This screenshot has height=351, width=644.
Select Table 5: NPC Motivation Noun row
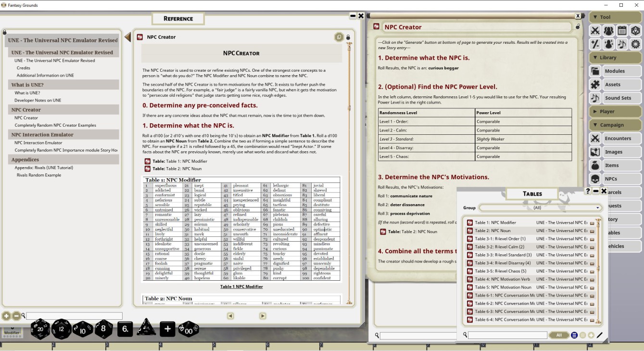[531, 287]
